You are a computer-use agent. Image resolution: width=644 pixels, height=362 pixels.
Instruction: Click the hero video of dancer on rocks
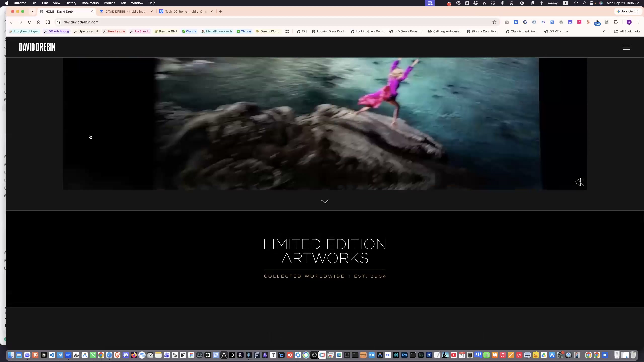[x=325, y=123]
